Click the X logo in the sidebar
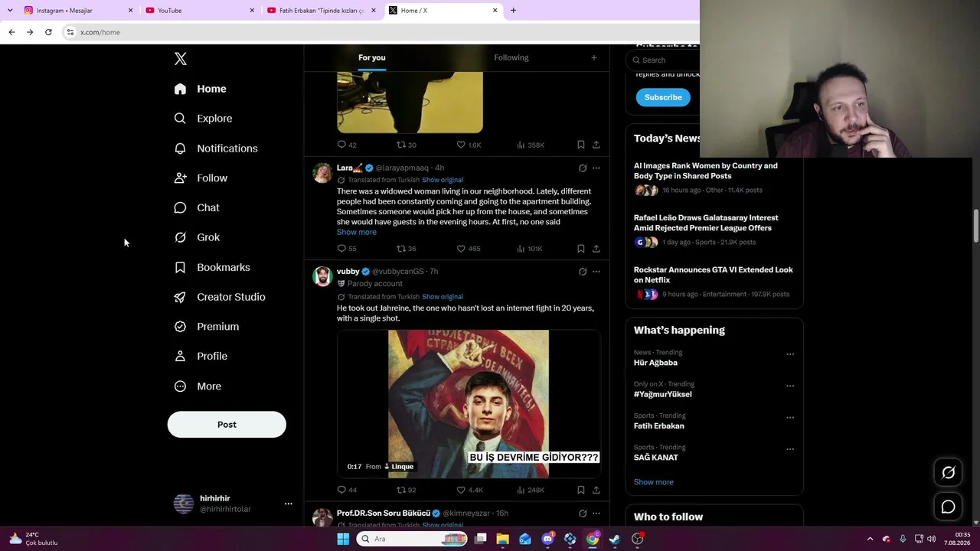 [x=181, y=59]
